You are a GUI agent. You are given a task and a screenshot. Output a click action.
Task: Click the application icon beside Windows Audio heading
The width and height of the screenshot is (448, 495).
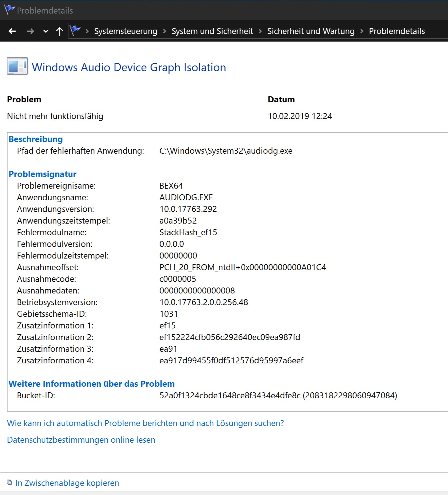pyautogui.click(x=18, y=66)
